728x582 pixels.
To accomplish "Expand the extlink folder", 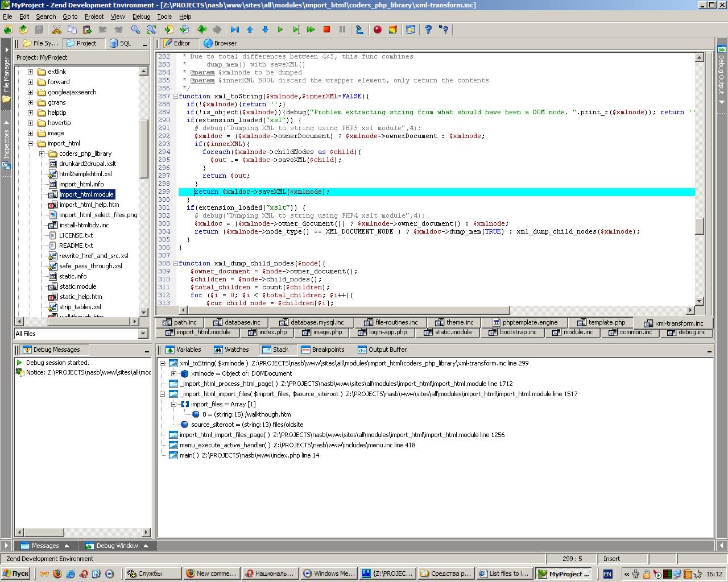I will pyautogui.click(x=31, y=72).
